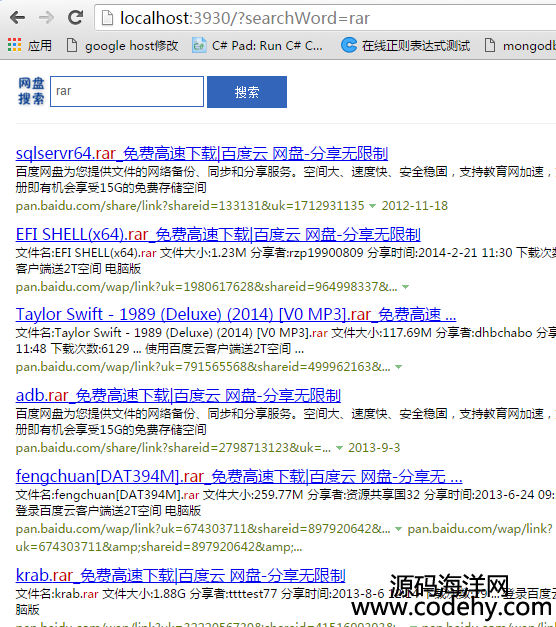
Task: Open the Taylor Swift 1989 Deluxe rar link
Action: tap(236, 315)
